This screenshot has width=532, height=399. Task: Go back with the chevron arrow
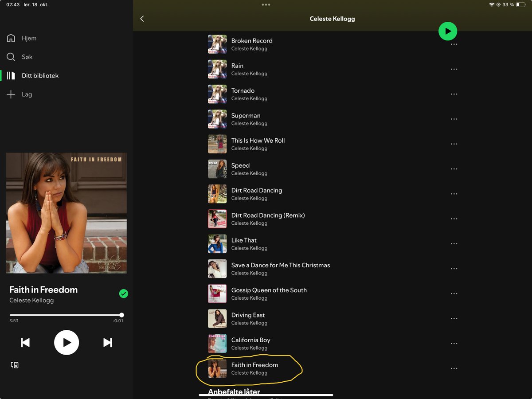tap(142, 19)
